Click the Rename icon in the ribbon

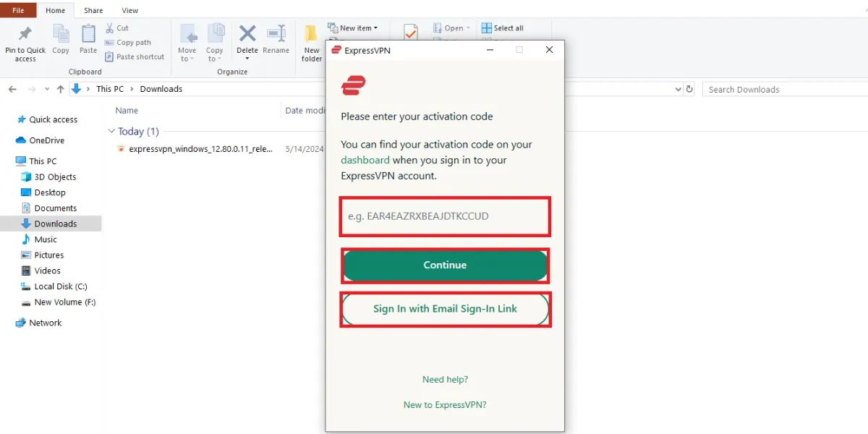pos(276,40)
